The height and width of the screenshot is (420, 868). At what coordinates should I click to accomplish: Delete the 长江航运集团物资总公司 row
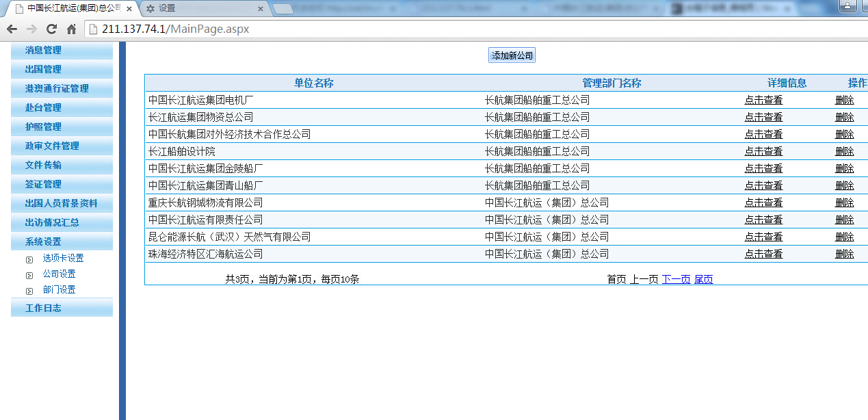click(845, 117)
